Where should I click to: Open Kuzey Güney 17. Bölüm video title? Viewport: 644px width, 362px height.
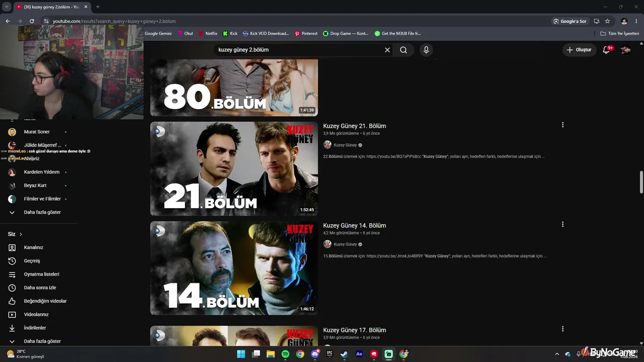pyautogui.click(x=355, y=330)
